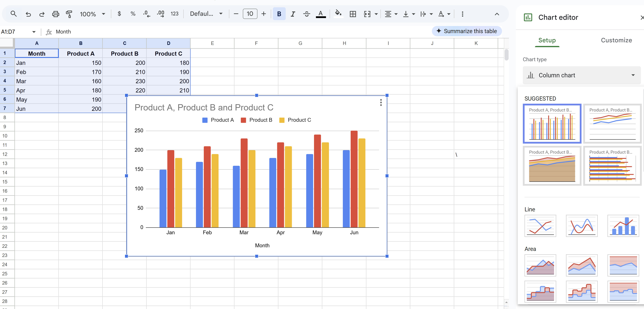Screen dimensions: 644x309
Task: Switch to the Setup tab
Action: pyautogui.click(x=547, y=40)
